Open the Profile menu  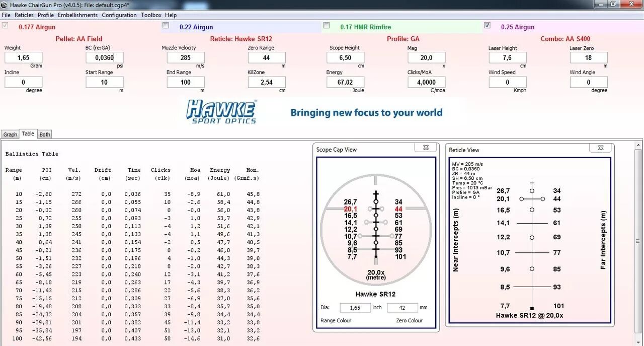coord(46,15)
